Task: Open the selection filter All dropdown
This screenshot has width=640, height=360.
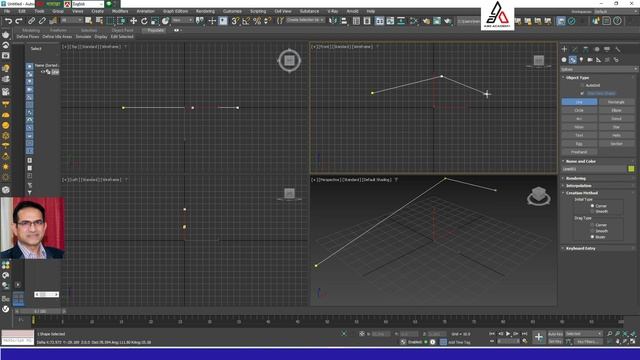Action: tap(71, 20)
